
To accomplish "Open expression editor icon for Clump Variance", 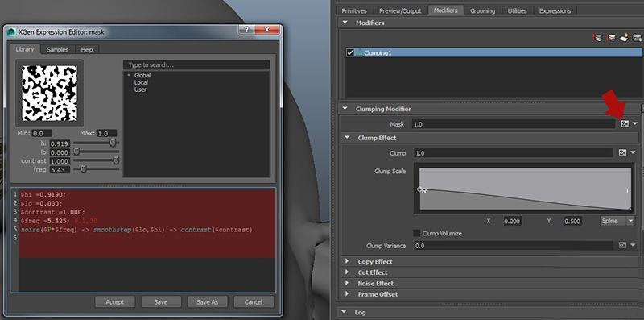I will point(622,245).
